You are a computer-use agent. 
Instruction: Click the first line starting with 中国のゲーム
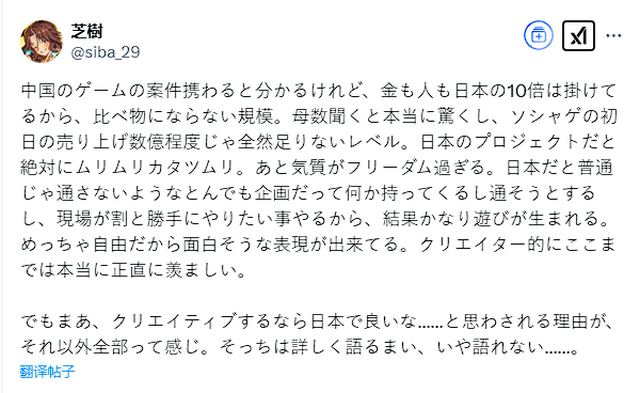pos(318,91)
